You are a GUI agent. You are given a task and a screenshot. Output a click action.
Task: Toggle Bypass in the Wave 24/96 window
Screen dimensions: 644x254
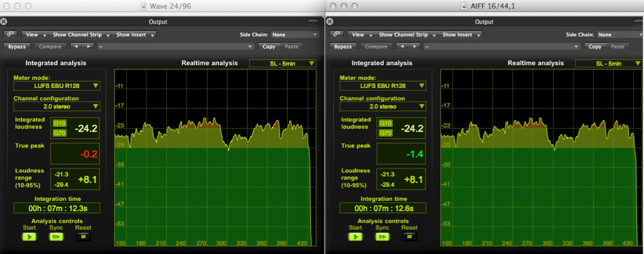click(x=17, y=47)
